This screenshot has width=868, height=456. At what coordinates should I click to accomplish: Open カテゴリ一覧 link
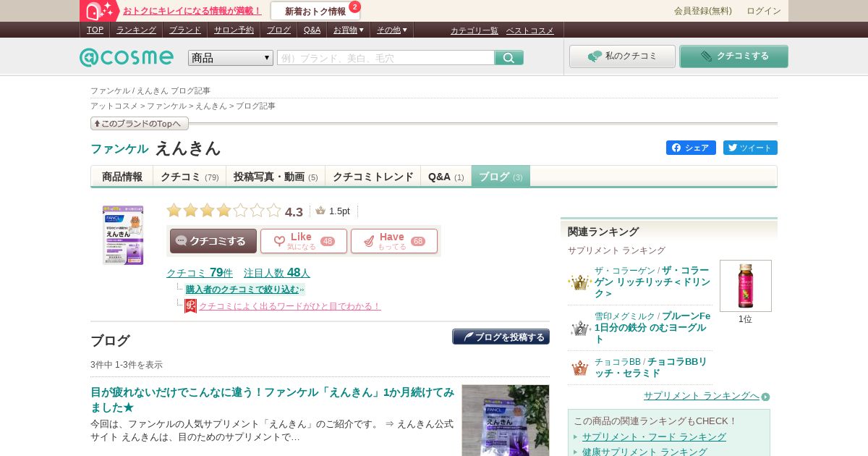pos(475,30)
